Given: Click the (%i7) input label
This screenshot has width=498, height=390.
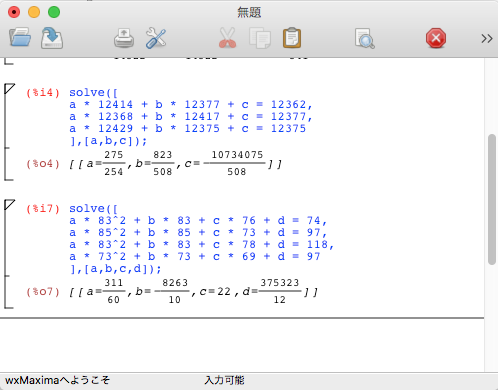Looking at the screenshot, I should tap(43, 209).
